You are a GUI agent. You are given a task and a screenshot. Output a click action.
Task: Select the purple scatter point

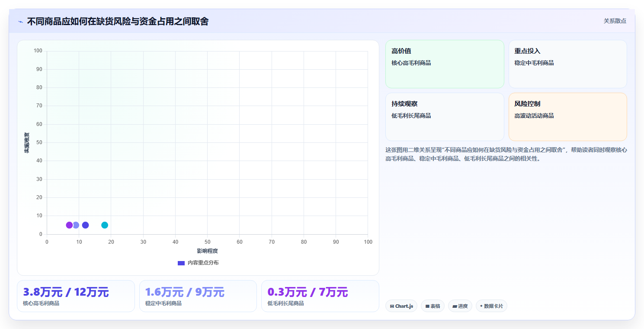[x=69, y=225]
